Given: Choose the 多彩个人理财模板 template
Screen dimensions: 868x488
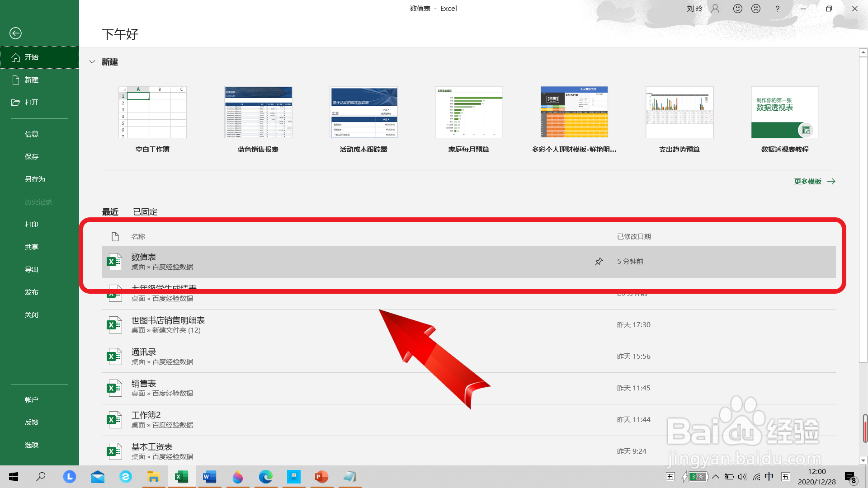Looking at the screenshot, I should [574, 112].
